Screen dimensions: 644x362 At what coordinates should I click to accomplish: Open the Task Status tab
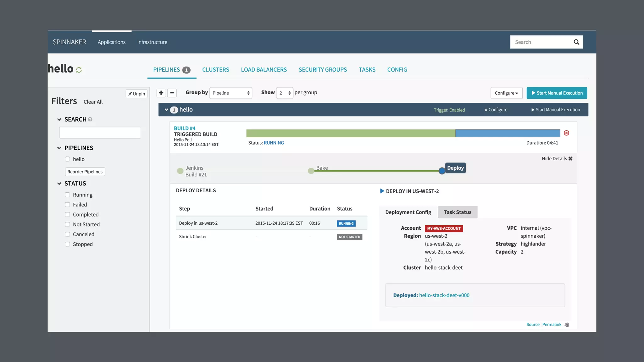(x=457, y=212)
